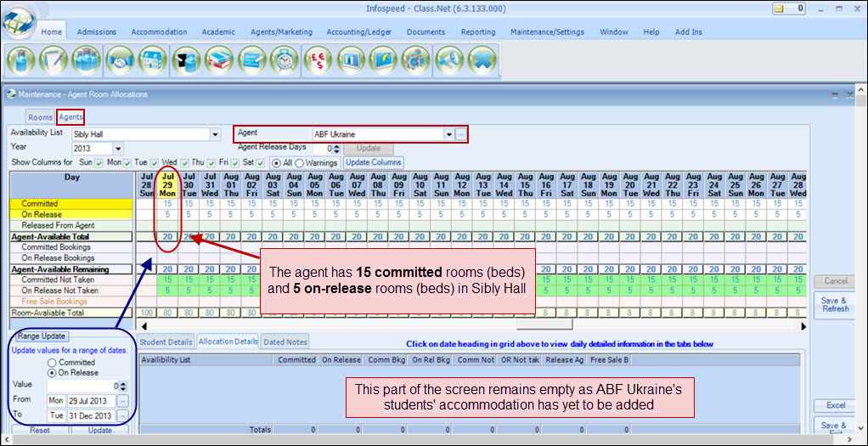The height and width of the screenshot is (446, 868).
Task: Click the notepad with pencil icon
Action: click(x=54, y=61)
